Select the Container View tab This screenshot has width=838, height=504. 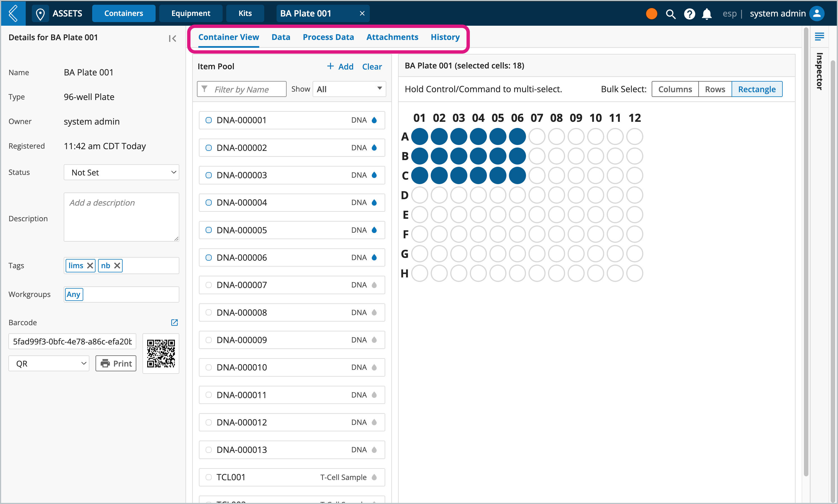click(x=228, y=37)
